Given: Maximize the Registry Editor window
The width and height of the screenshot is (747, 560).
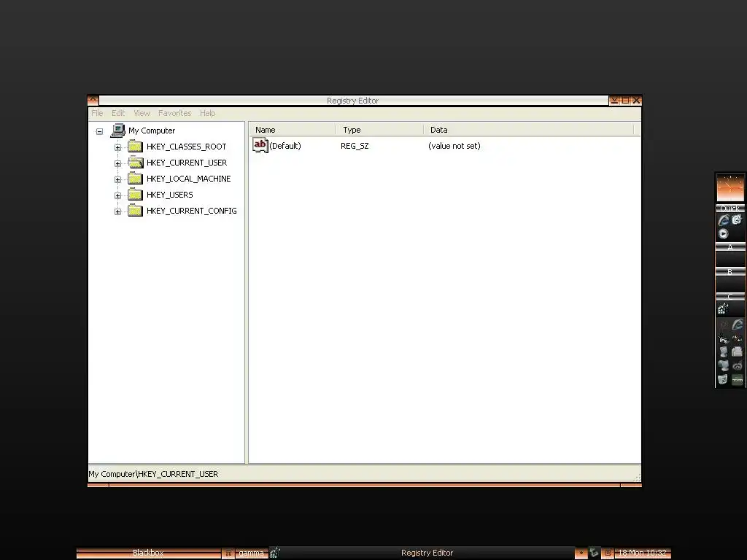Looking at the screenshot, I should pyautogui.click(x=625, y=100).
